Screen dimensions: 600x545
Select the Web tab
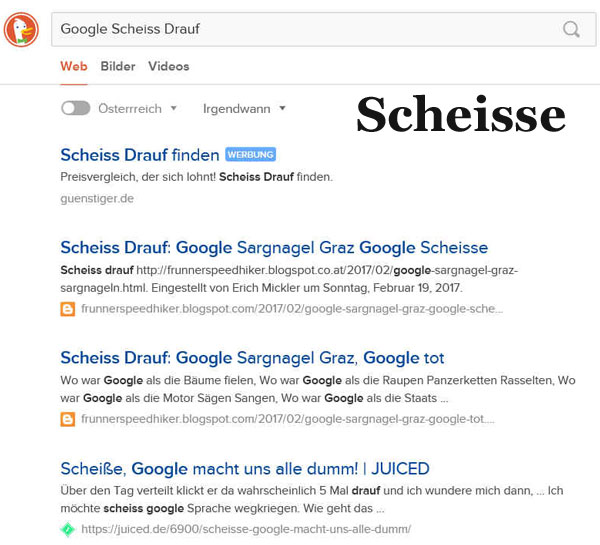[74, 66]
